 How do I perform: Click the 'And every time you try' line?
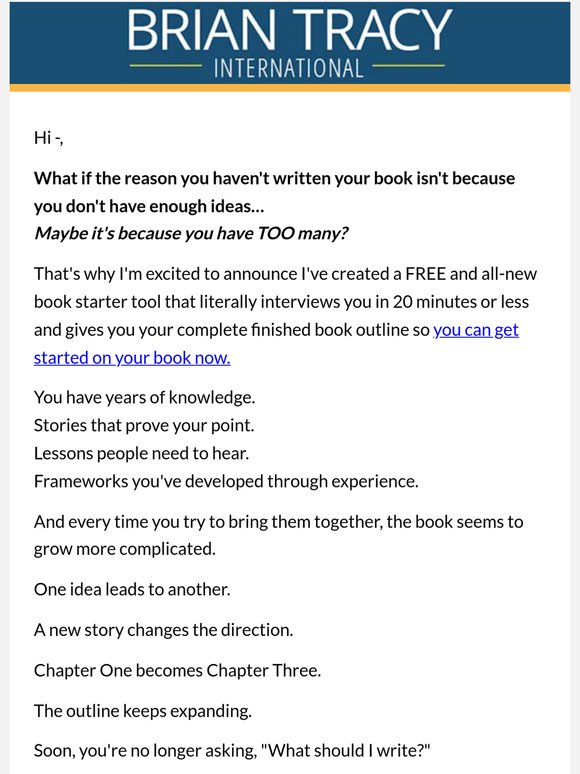[278, 522]
